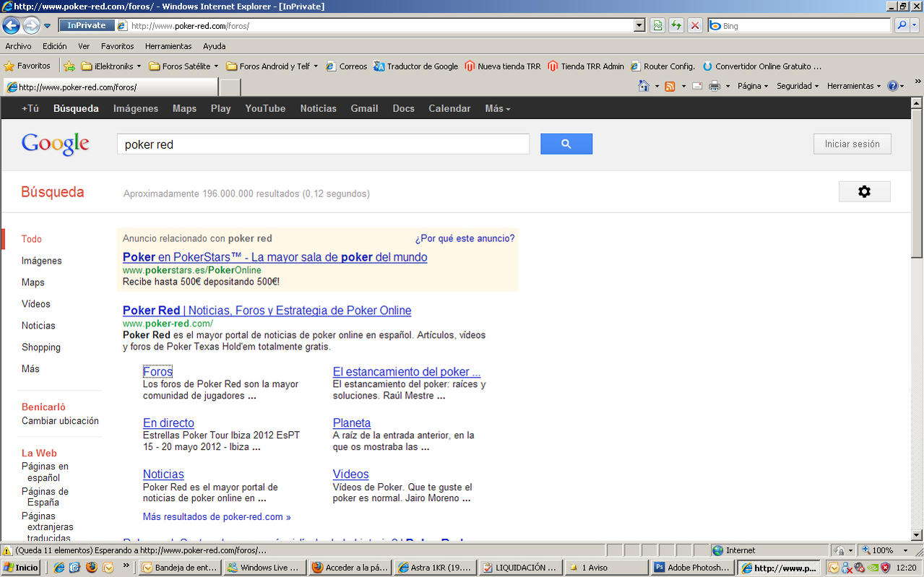Open the Ver menu
924x577 pixels.
pyautogui.click(x=84, y=46)
